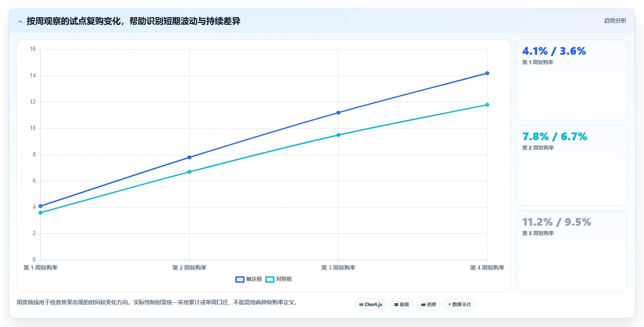Click the 对照组 point at 第 2 周

click(x=189, y=172)
